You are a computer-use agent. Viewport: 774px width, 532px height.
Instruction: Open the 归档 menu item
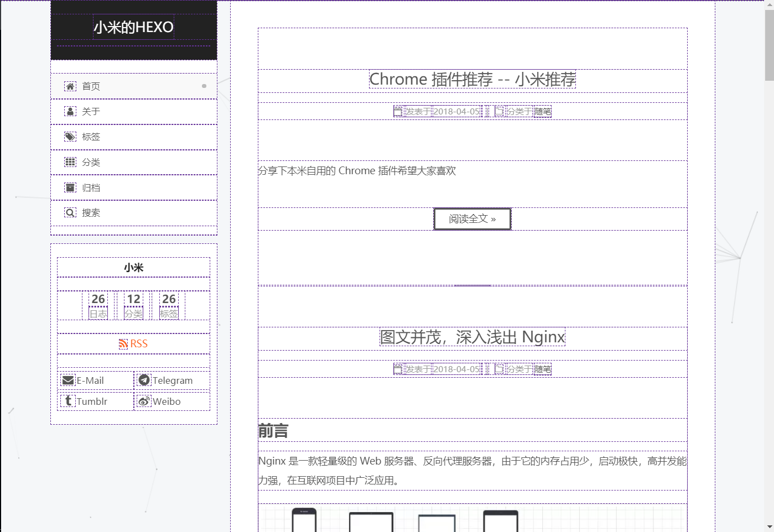134,187
